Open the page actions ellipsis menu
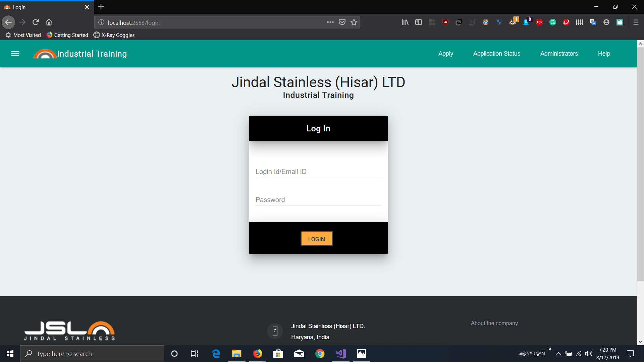This screenshot has width=644, height=362. coord(330,22)
